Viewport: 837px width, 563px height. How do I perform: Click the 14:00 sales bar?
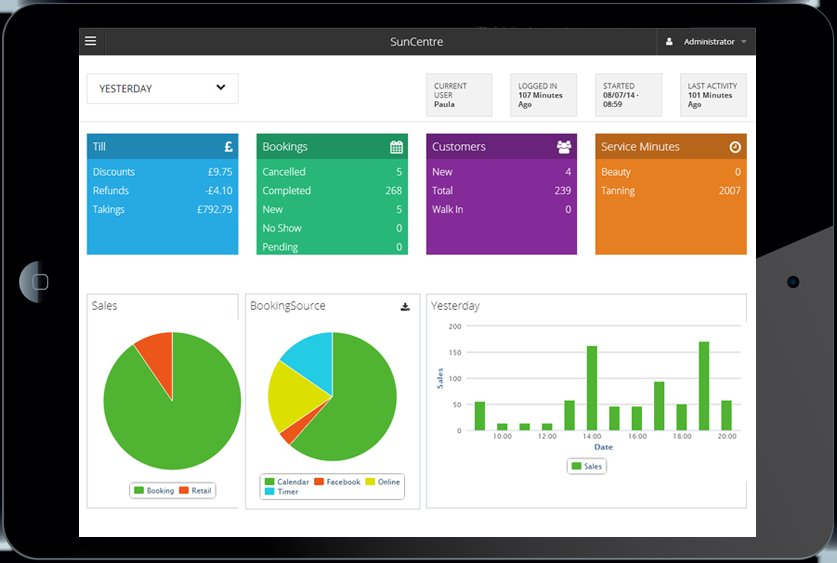click(x=592, y=388)
